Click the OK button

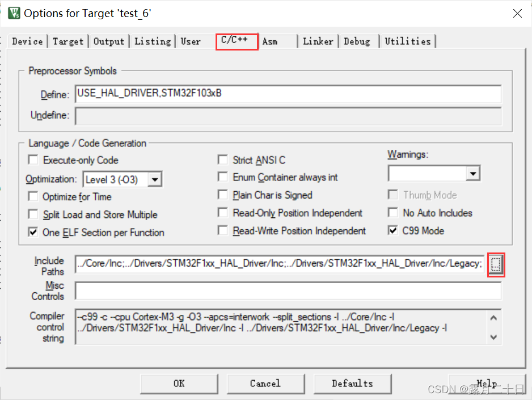coord(179,384)
